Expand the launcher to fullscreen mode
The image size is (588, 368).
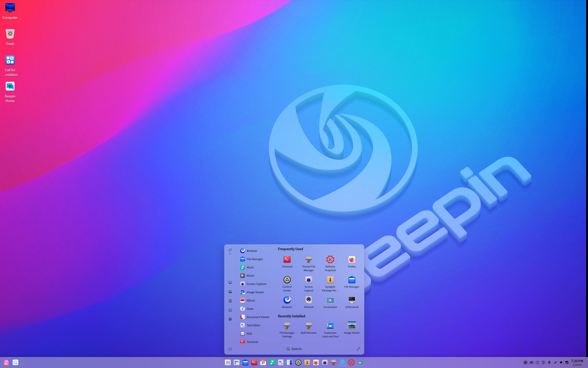[358, 349]
